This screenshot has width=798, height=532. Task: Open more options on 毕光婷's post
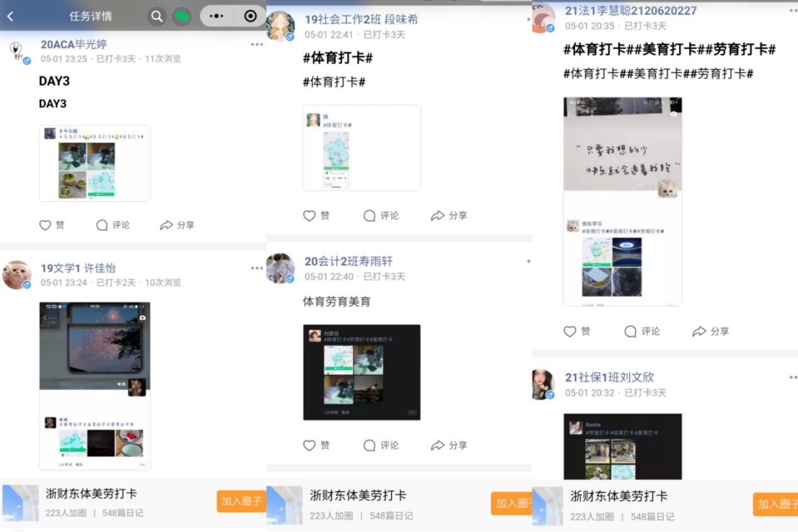coord(257,45)
